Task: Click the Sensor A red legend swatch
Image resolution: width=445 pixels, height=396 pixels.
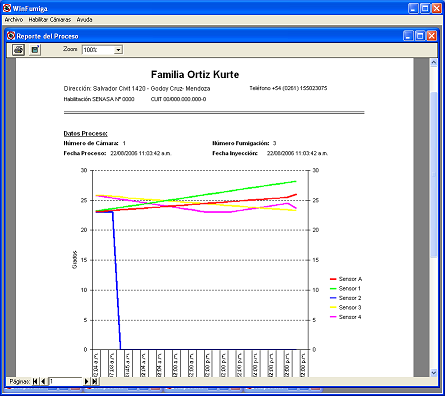Action: pyautogui.click(x=333, y=279)
